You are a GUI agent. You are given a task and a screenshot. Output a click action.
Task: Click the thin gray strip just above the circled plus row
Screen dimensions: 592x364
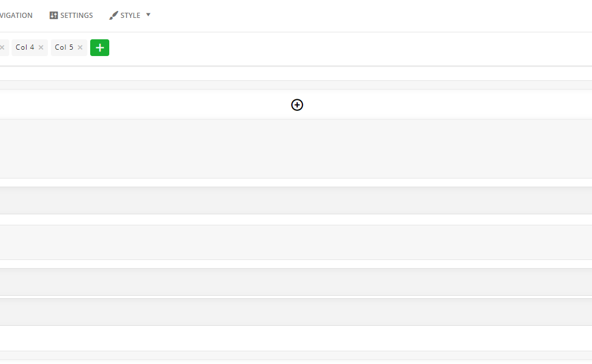(x=296, y=85)
